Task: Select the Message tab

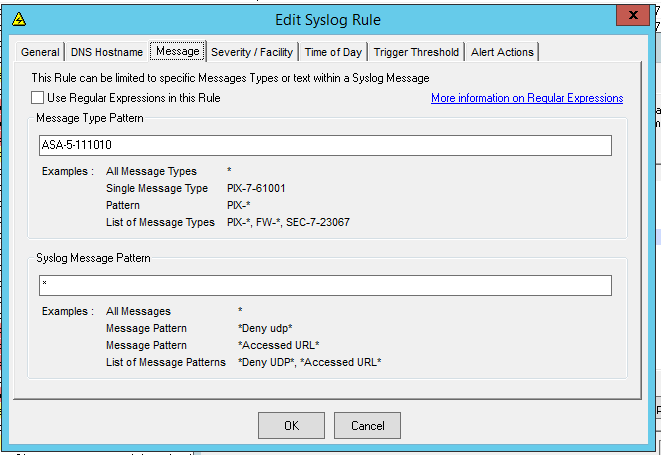Action: coord(177,51)
